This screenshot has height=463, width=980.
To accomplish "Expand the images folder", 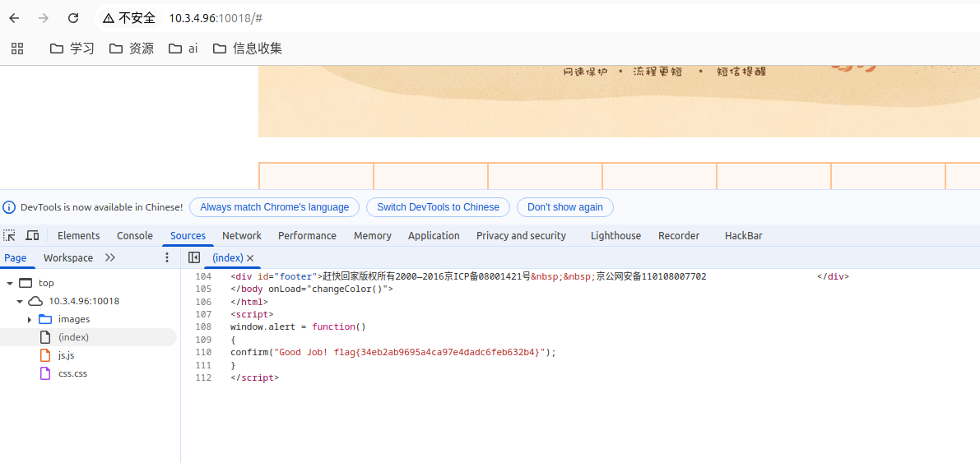I will [x=30, y=319].
